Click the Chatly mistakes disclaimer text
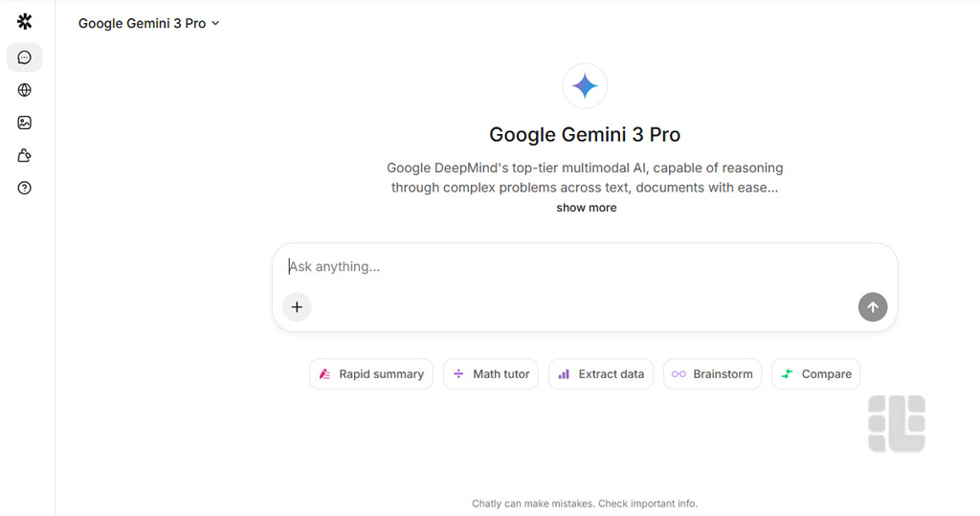Screen dimensions: 980x516 (x=585, y=504)
